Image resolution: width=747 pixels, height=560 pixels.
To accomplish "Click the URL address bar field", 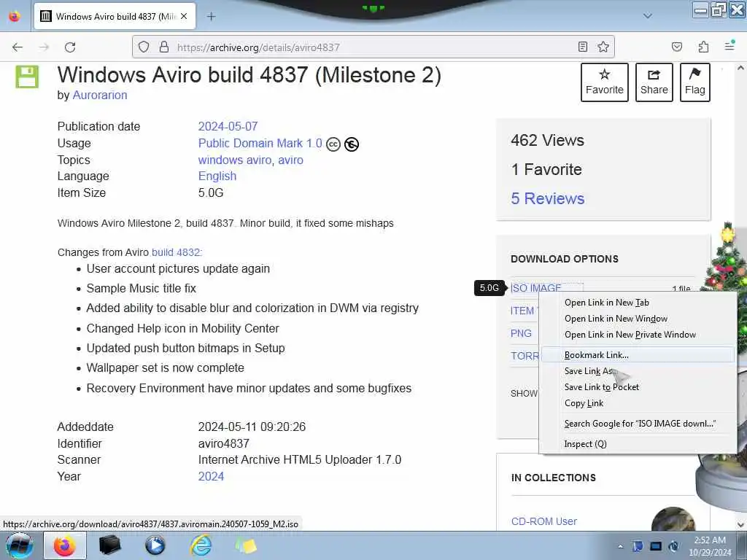I will (373, 47).
